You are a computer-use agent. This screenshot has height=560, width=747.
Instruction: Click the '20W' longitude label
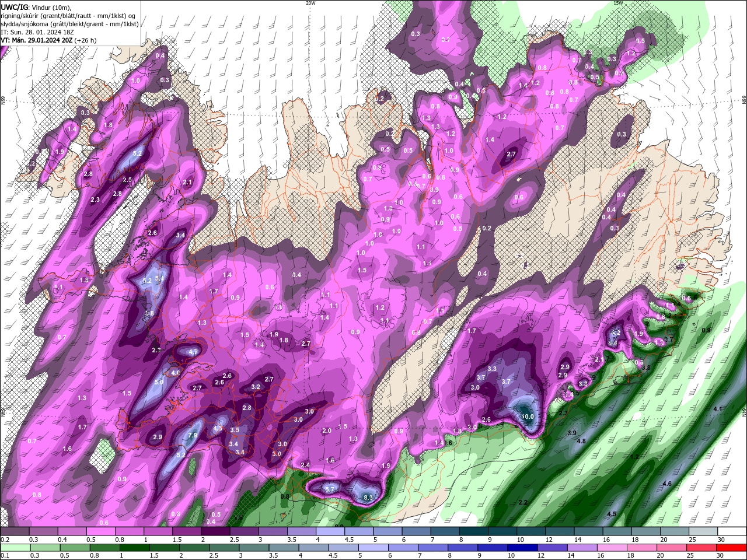(310, 3)
